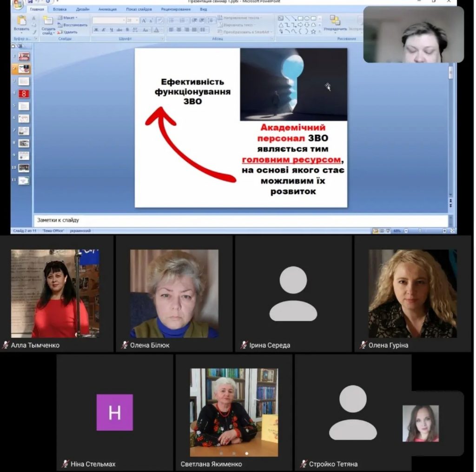Open the Показ слайдов ribbon tab

(139, 9)
